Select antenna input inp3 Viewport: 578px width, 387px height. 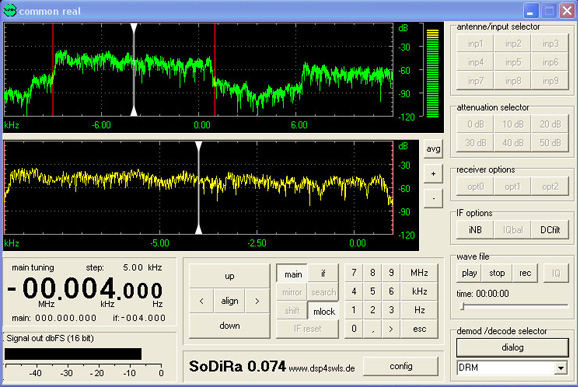pyautogui.click(x=550, y=43)
